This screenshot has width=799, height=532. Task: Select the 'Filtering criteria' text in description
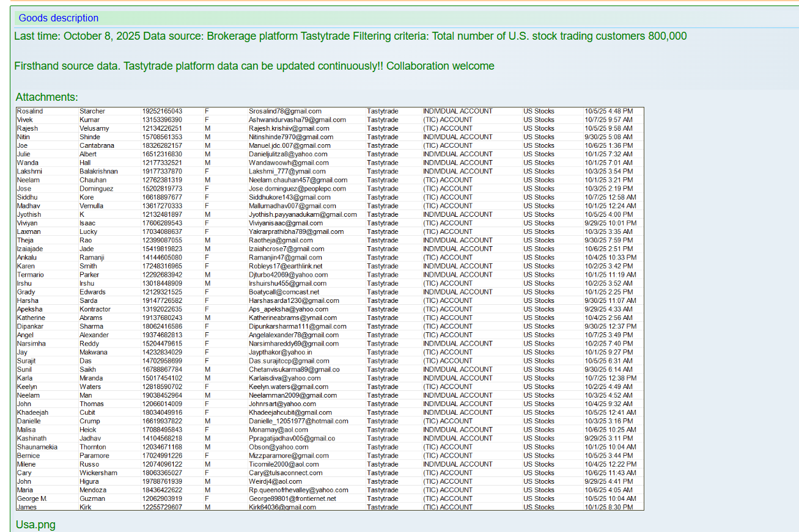tap(391, 36)
